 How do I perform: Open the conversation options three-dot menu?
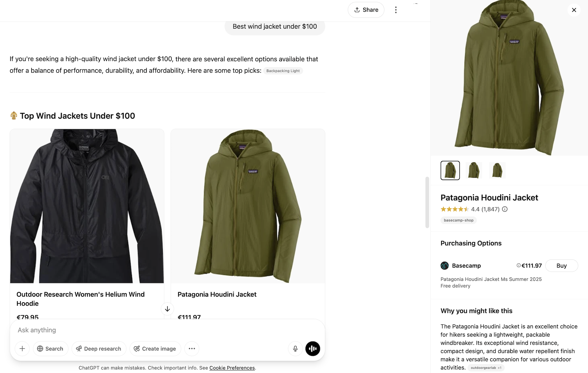[396, 10]
